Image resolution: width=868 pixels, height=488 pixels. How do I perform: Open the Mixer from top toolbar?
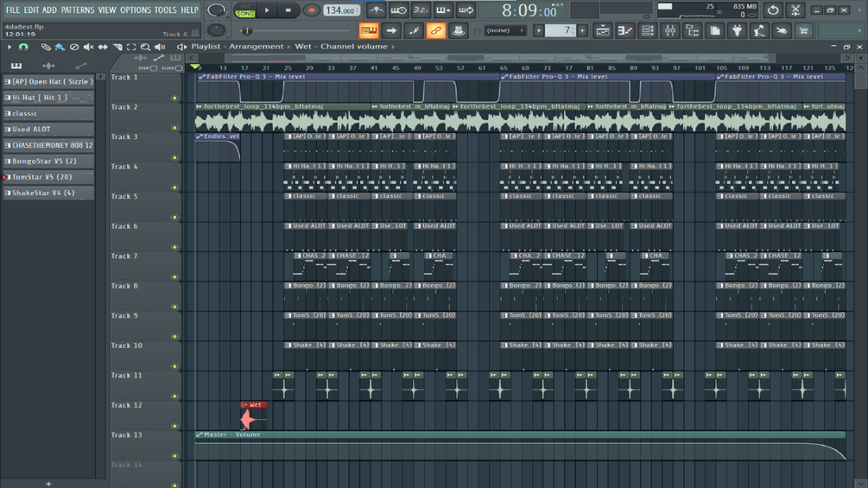[670, 31]
